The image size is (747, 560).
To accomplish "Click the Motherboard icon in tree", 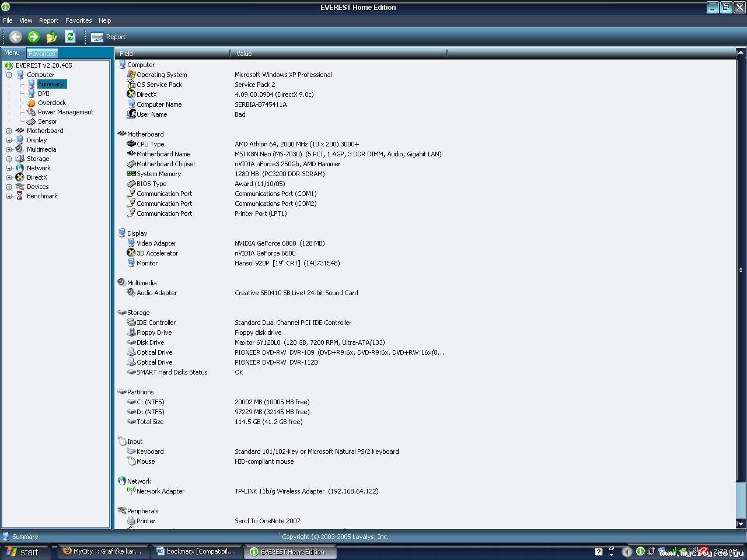I will coord(20,131).
